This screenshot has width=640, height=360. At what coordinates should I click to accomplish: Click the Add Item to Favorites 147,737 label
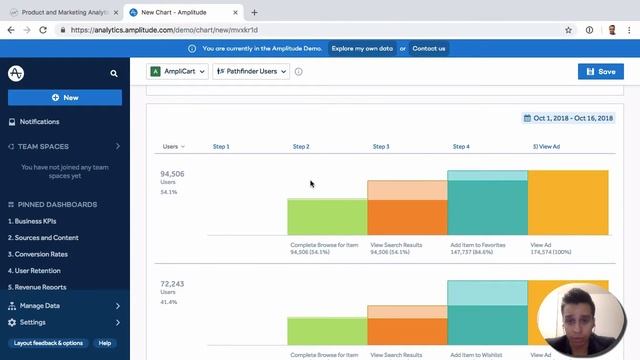click(x=478, y=249)
